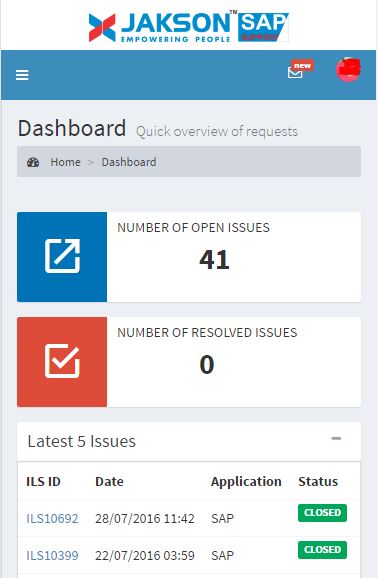Go to Home in the breadcrumb
The image size is (378, 578).
coord(65,162)
